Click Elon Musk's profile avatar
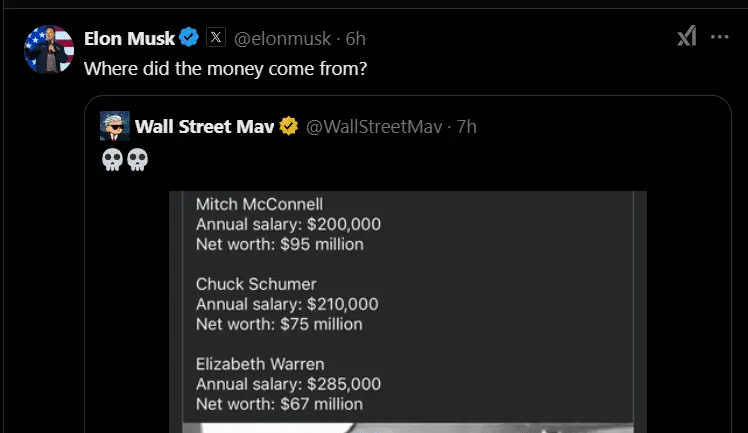Viewport: 748px width, 433px height. click(48, 51)
